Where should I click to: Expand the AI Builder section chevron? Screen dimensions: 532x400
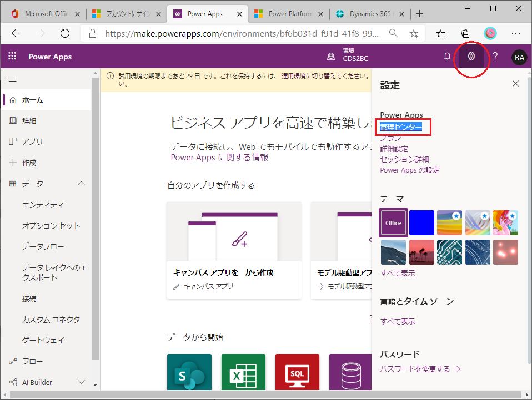pos(82,382)
